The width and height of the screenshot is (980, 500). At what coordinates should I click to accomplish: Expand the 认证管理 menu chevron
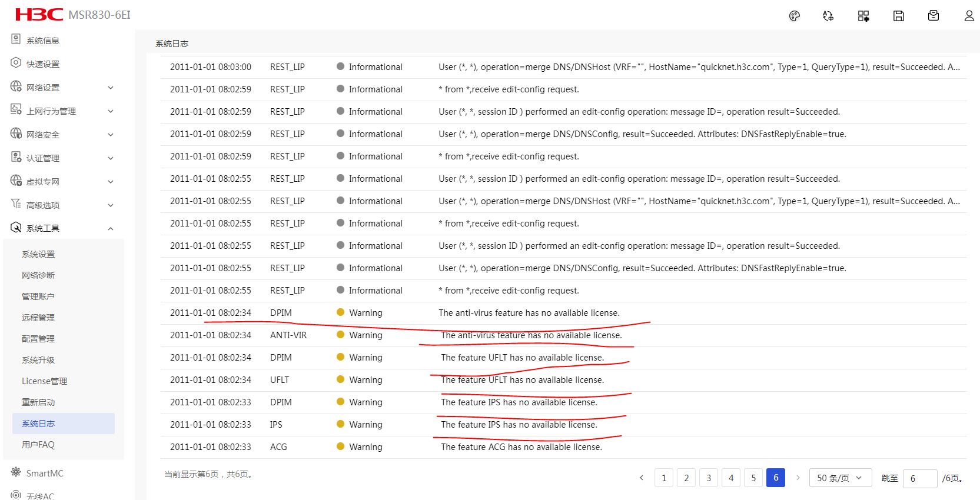pos(111,158)
